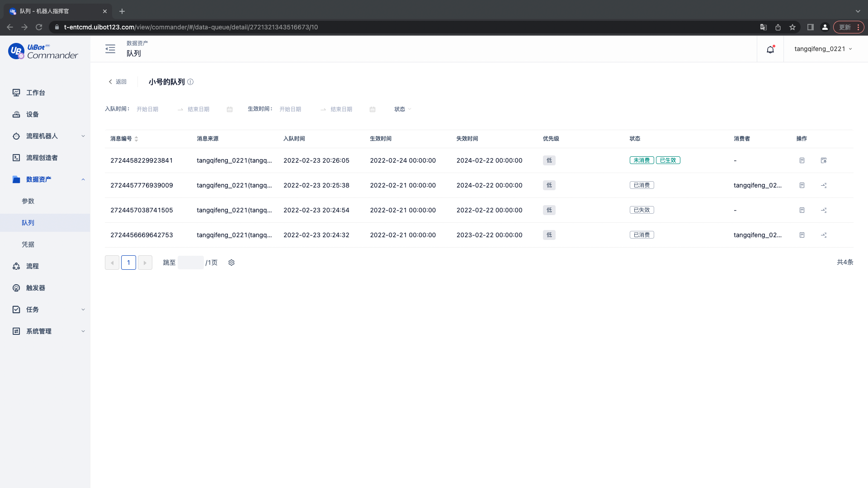
Task: Reload the browser page
Action: click(x=39, y=27)
